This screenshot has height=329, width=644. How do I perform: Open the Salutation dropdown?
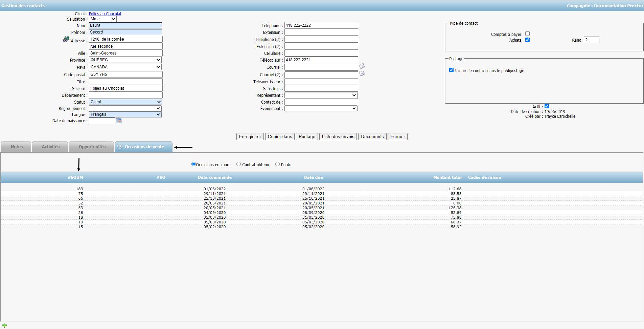coord(103,19)
